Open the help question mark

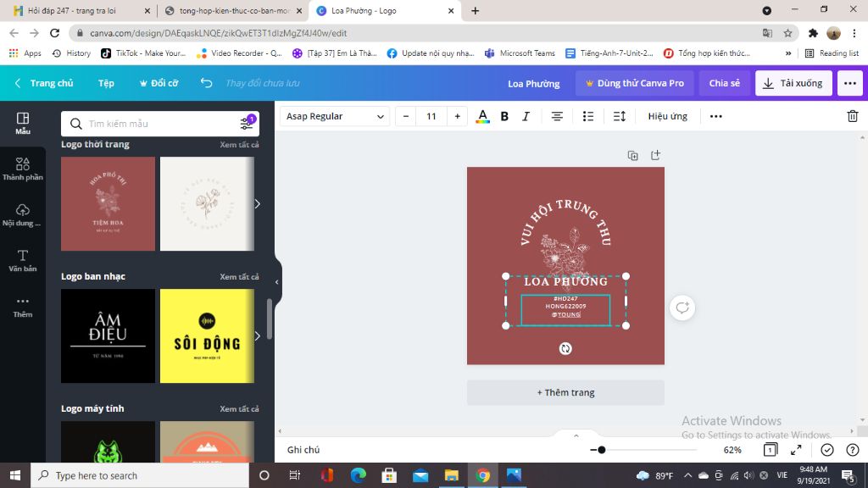[853, 450]
